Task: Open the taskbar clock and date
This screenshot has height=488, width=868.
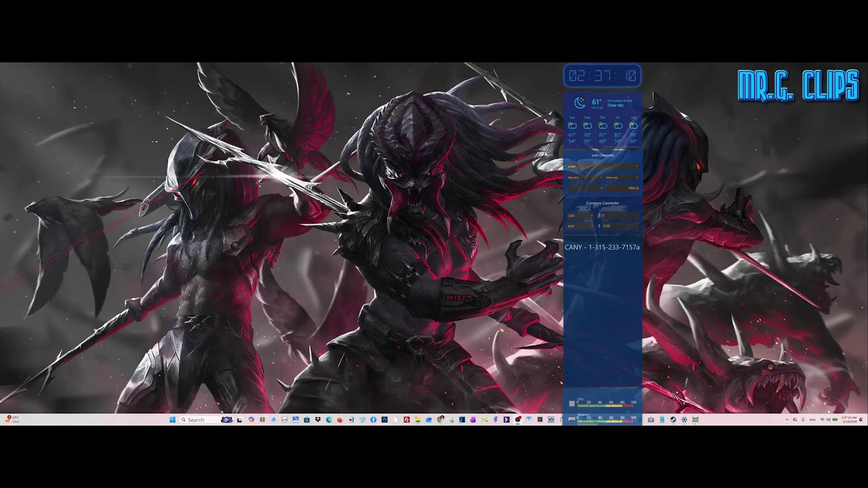Action: pos(850,420)
